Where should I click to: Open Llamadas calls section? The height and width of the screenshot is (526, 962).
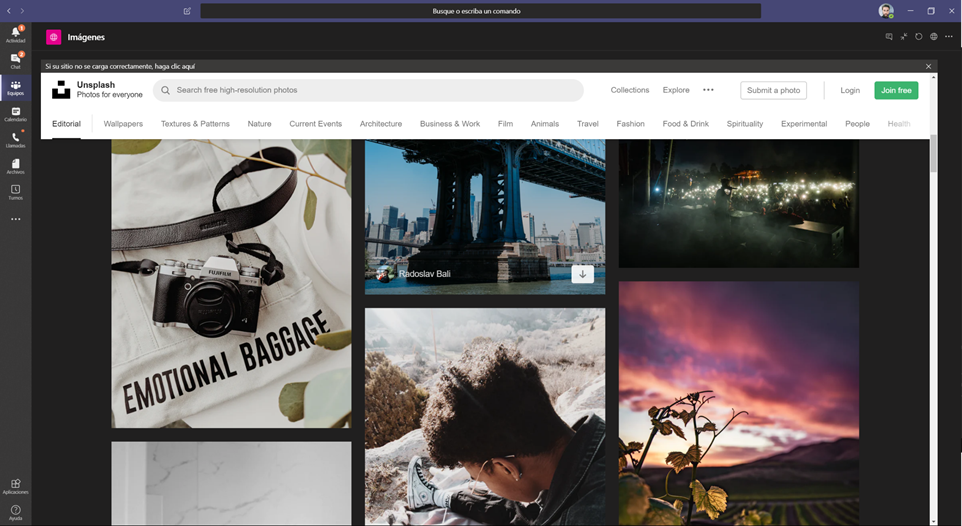click(x=15, y=139)
